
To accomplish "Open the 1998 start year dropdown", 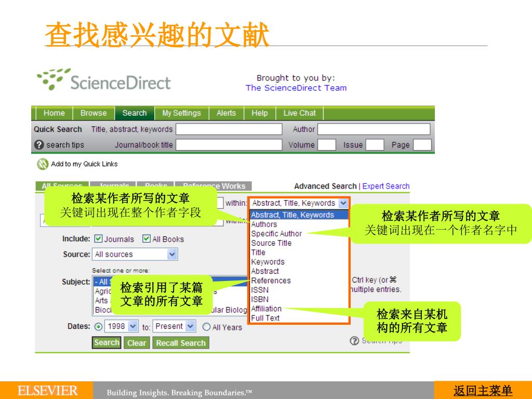I will [x=121, y=326].
